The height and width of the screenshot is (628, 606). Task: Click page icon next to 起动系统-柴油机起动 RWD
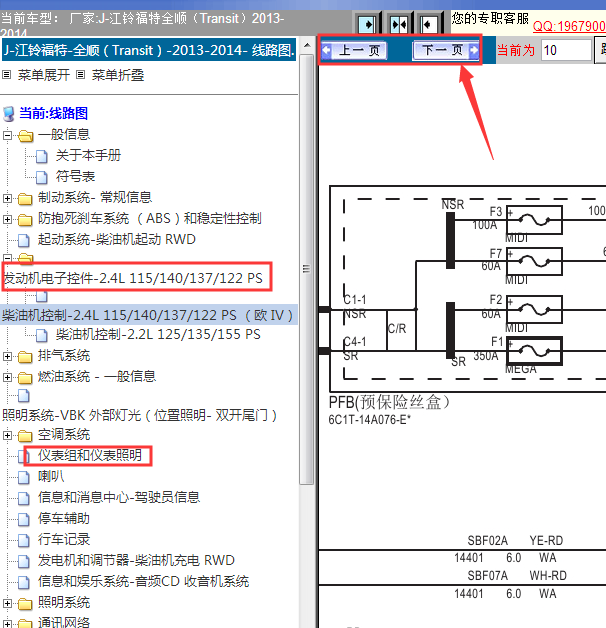point(24,240)
